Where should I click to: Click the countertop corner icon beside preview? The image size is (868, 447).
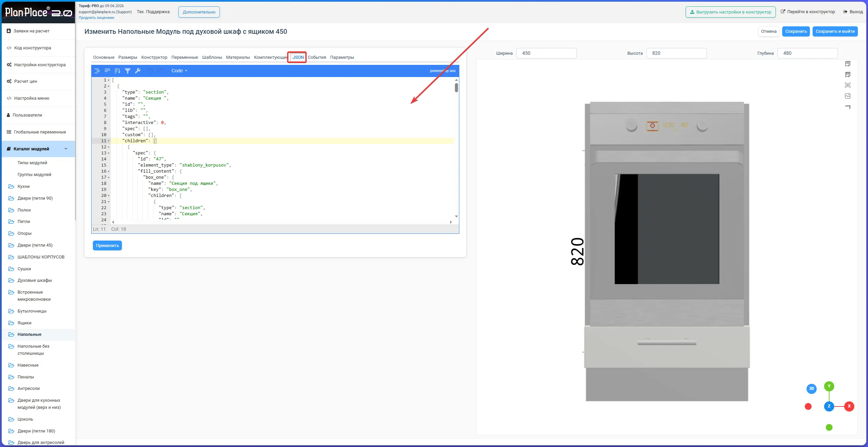tap(847, 107)
